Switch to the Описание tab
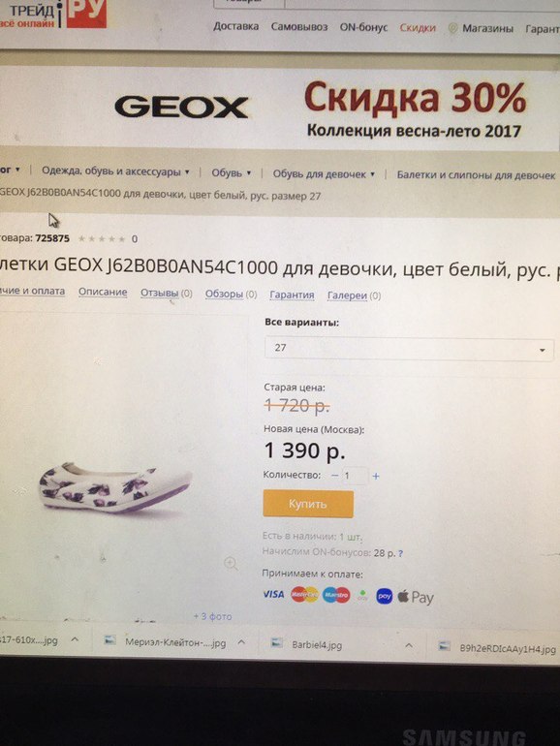 [103, 293]
